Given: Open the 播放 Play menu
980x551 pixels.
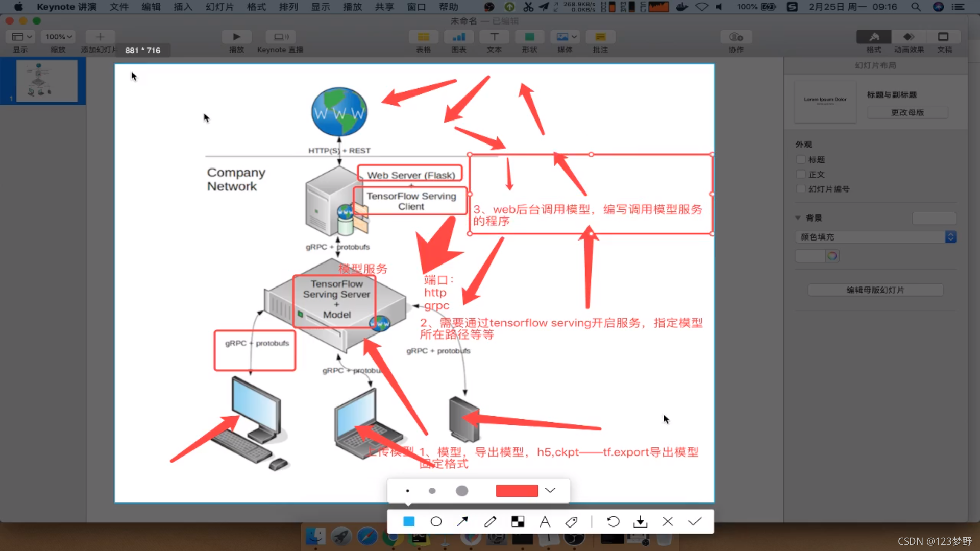Looking at the screenshot, I should tap(353, 7).
